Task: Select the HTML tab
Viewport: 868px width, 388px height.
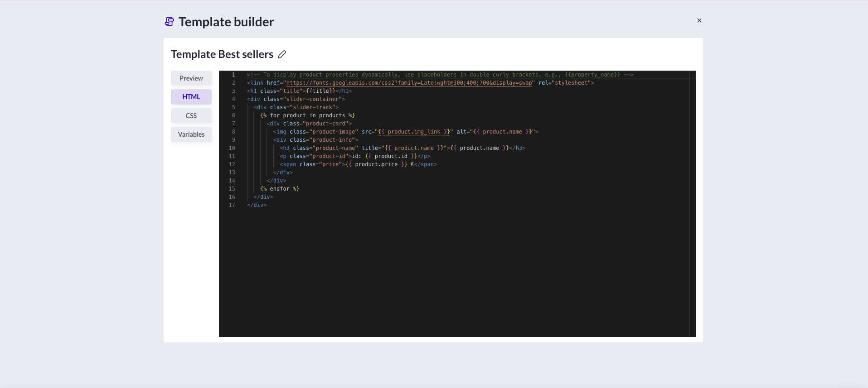Action: [191, 97]
